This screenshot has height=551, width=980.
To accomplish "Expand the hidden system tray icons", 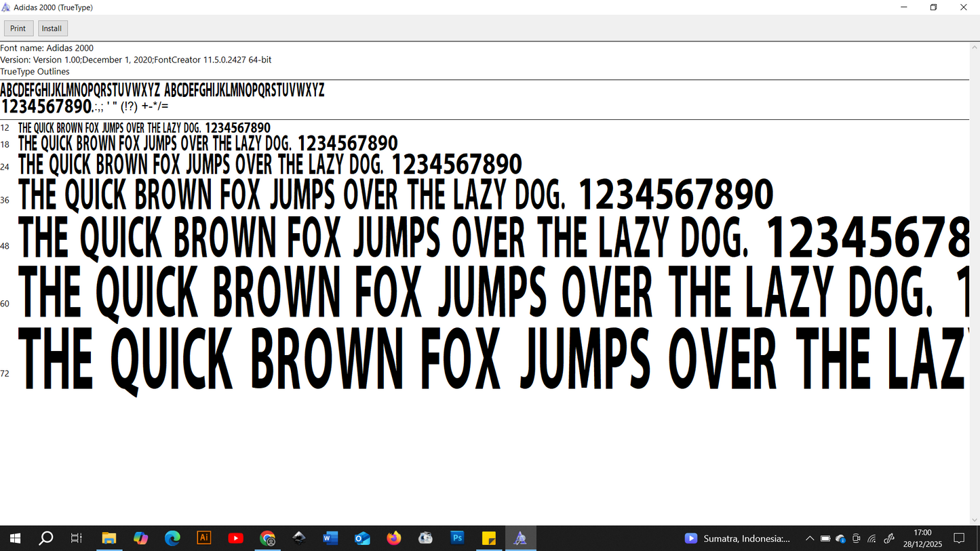I will pyautogui.click(x=809, y=539).
